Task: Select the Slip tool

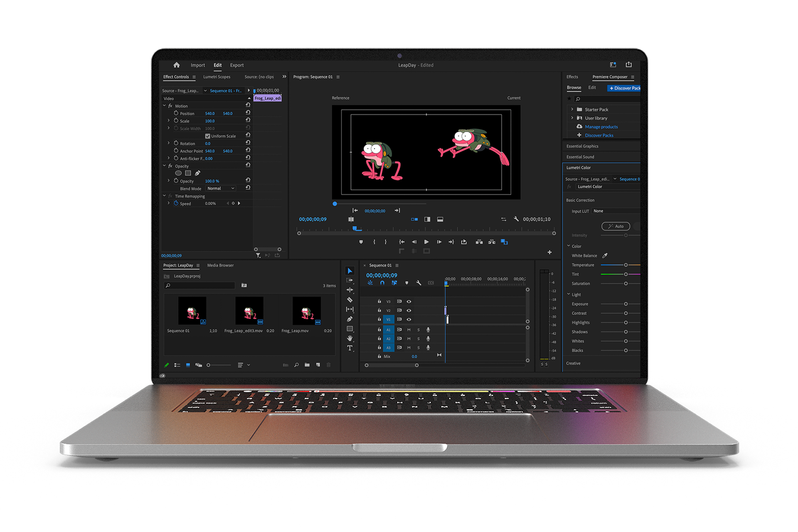Action: (350, 309)
